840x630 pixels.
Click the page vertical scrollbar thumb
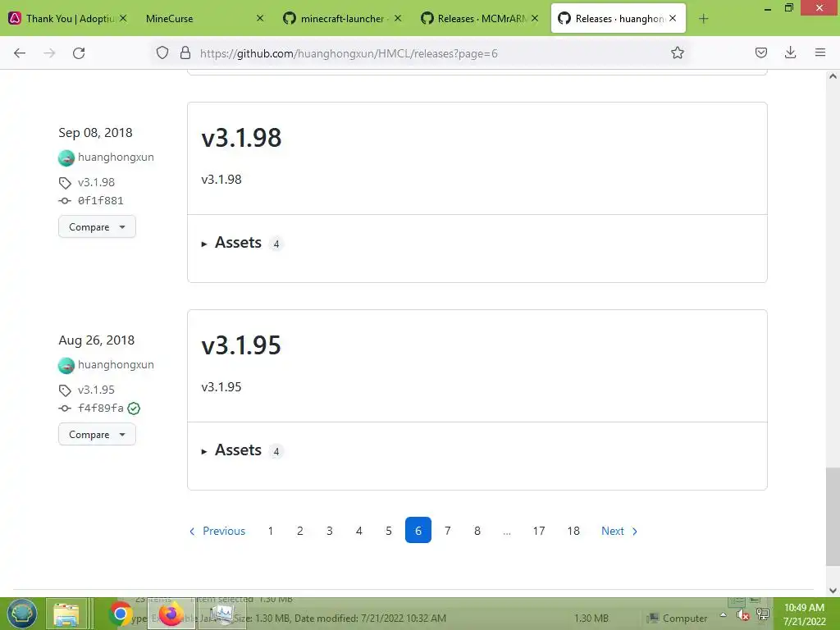[832, 517]
